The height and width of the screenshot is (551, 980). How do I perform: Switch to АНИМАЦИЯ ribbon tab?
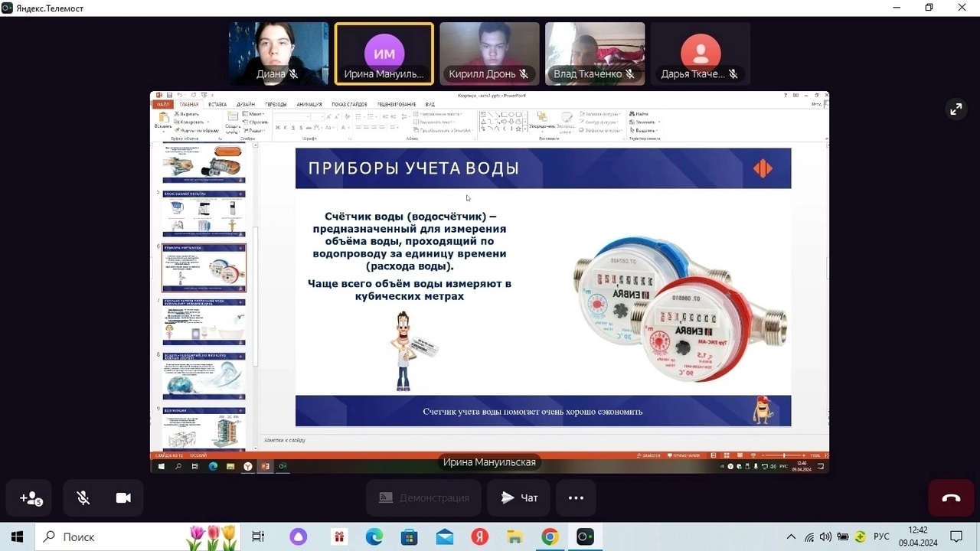click(x=309, y=105)
